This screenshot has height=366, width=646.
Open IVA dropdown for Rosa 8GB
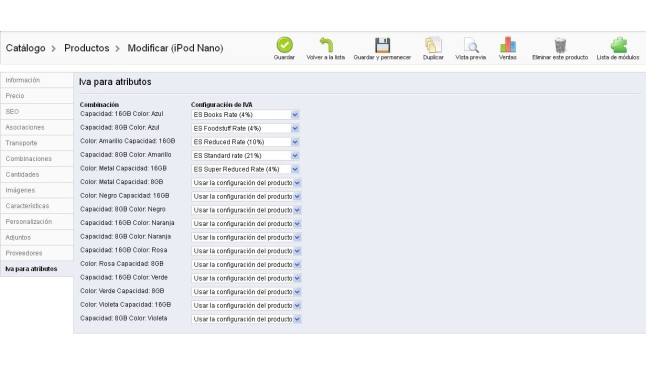pyautogui.click(x=246, y=265)
